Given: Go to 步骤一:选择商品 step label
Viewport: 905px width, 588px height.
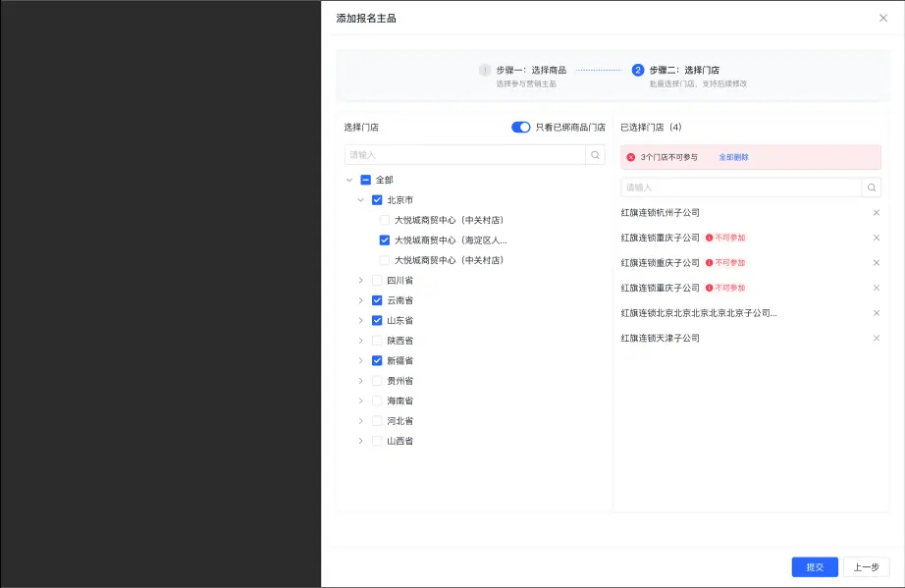Looking at the screenshot, I should coord(531,70).
